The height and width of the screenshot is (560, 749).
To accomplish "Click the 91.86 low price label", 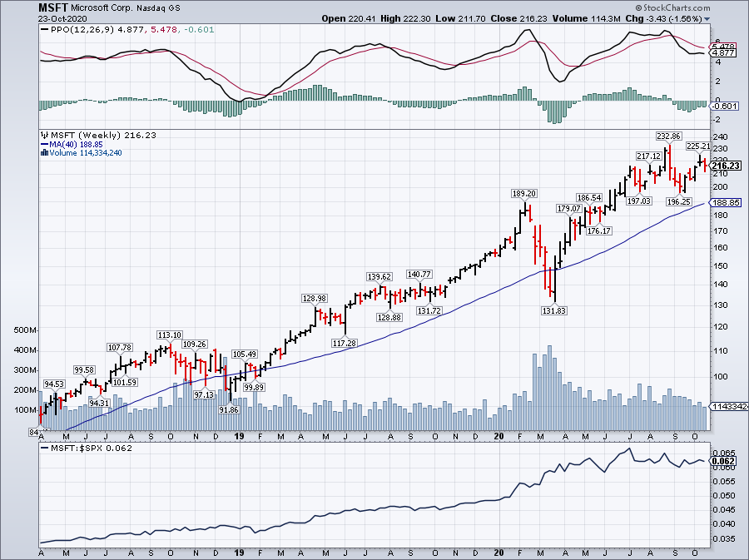I will point(229,410).
